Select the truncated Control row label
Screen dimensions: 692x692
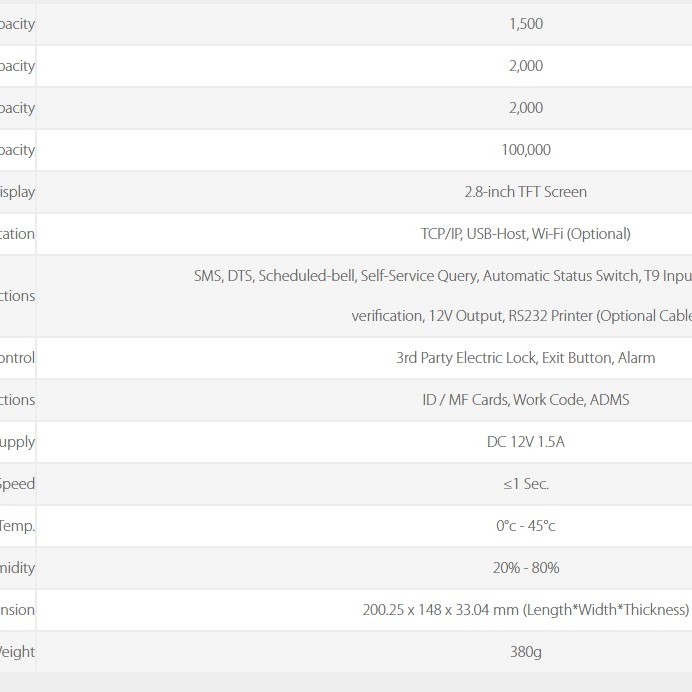click(x=17, y=358)
